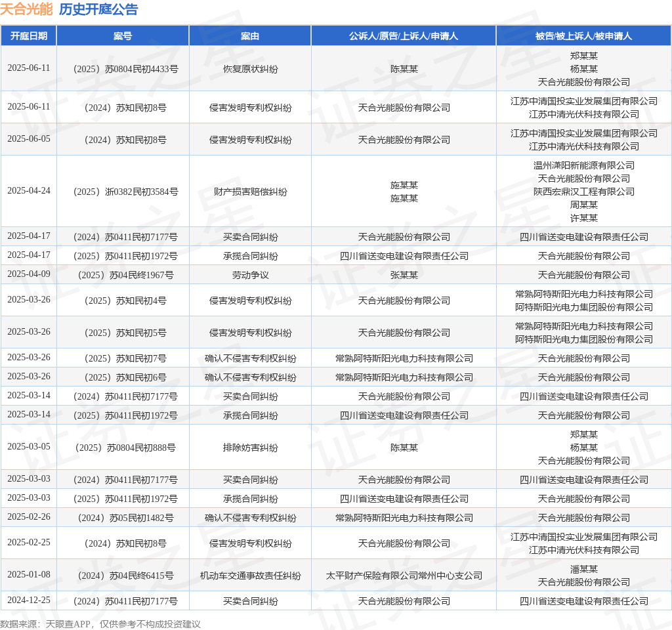Screen dimensions: 672x630
Task: Click case number (2024)苏04民终6415号
Action: pyautogui.click(x=125, y=576)
